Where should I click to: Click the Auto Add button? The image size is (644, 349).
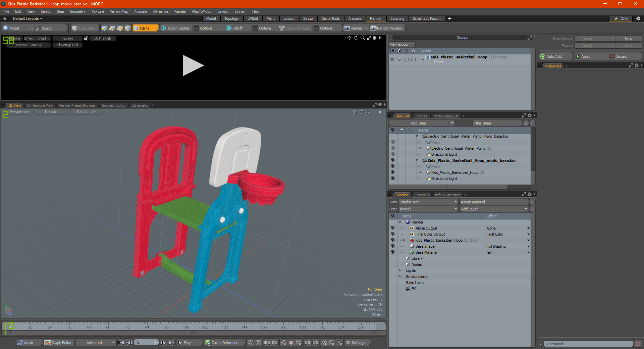click(x=555, y=56)
